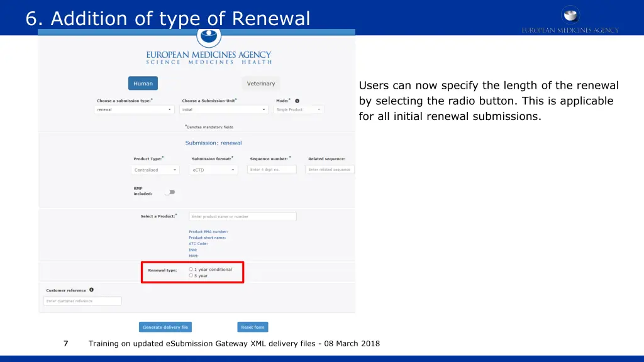Click the Related sequence input field
Image resolution: width=644 pixels, height=362 pixels.
click(330, 170)
